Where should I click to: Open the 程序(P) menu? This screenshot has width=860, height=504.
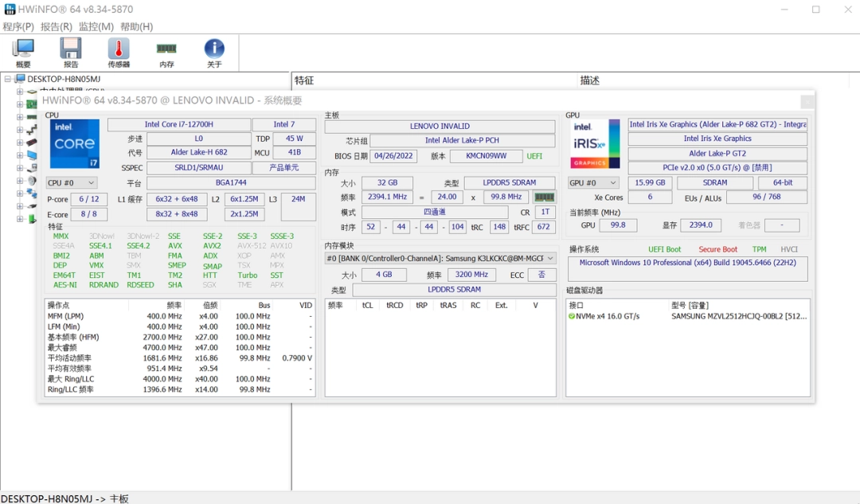point(18,25)
